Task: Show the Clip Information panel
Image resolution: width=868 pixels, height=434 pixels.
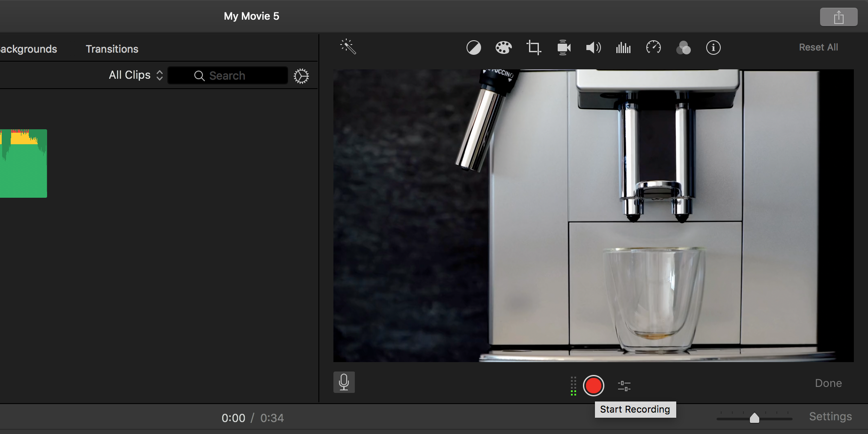Action: point(713,48)
